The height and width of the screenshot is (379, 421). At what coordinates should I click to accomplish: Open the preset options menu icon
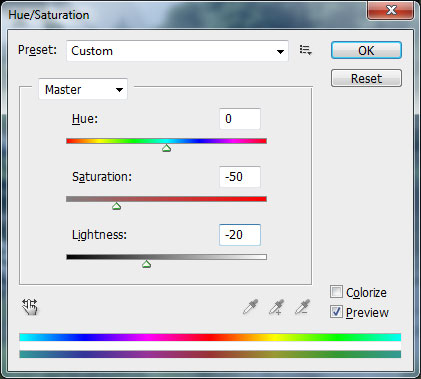tap(305, 50)
